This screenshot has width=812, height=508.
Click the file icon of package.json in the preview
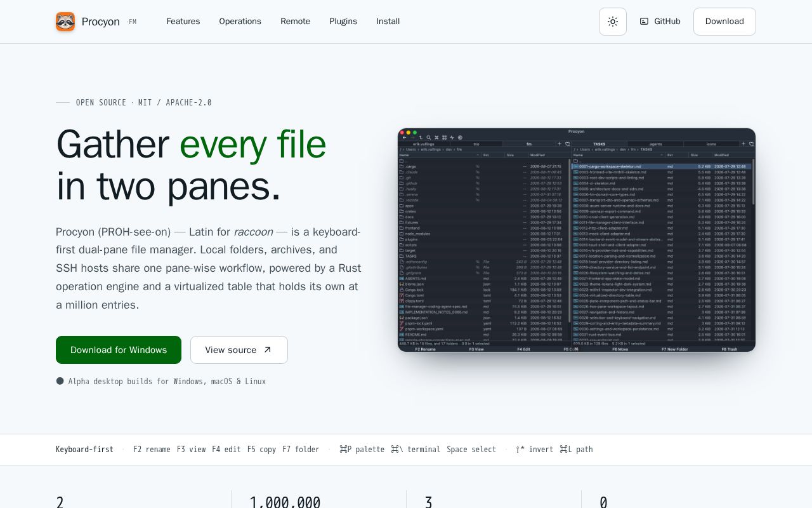[402, 317]
